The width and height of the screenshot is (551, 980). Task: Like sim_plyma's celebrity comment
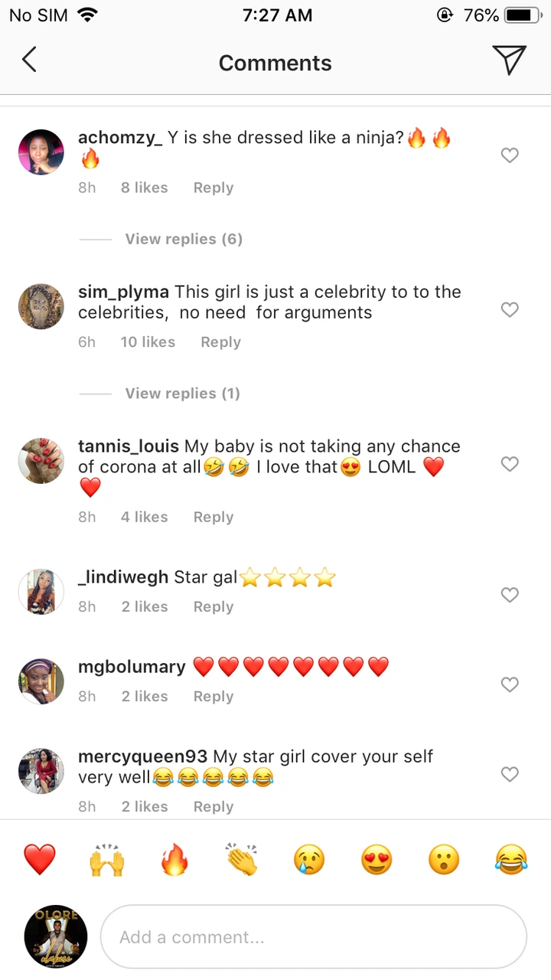[x=510, y=309]
